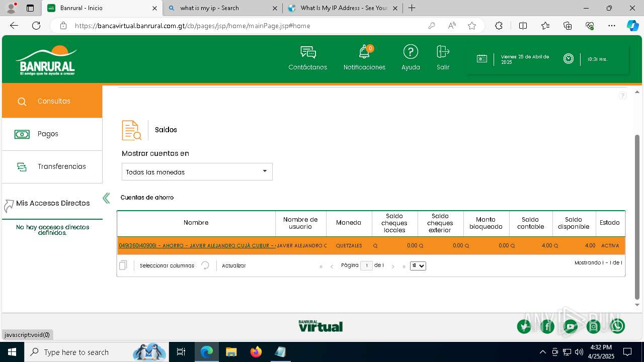644x362 pixels.
Task: Switch to What Is My IP Address tab
Action: coord(342,8)
